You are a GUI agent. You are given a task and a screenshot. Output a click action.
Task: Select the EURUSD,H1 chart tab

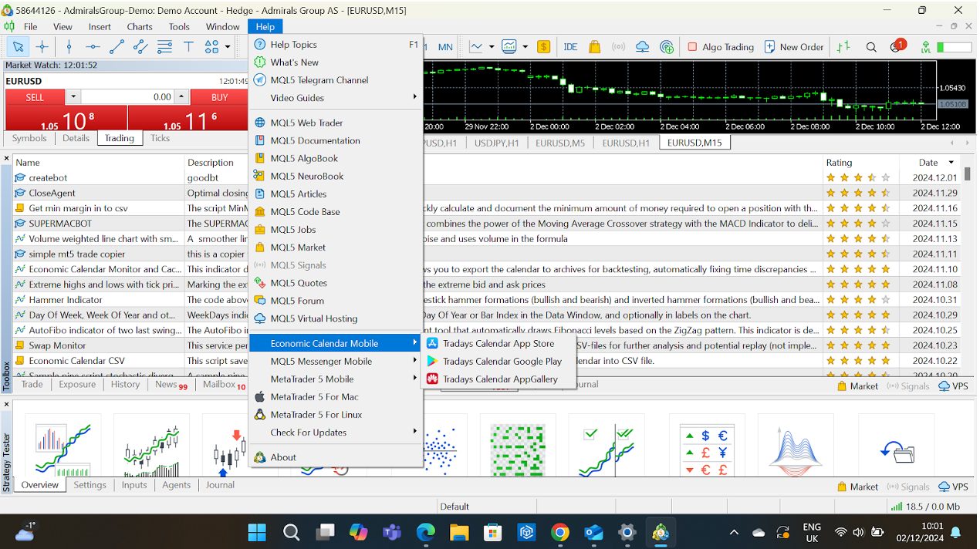click(x=625, y=143)
